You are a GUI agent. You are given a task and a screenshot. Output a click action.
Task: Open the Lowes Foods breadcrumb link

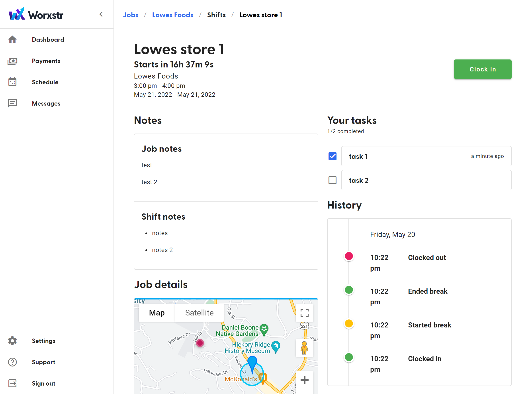pos(173,15)
